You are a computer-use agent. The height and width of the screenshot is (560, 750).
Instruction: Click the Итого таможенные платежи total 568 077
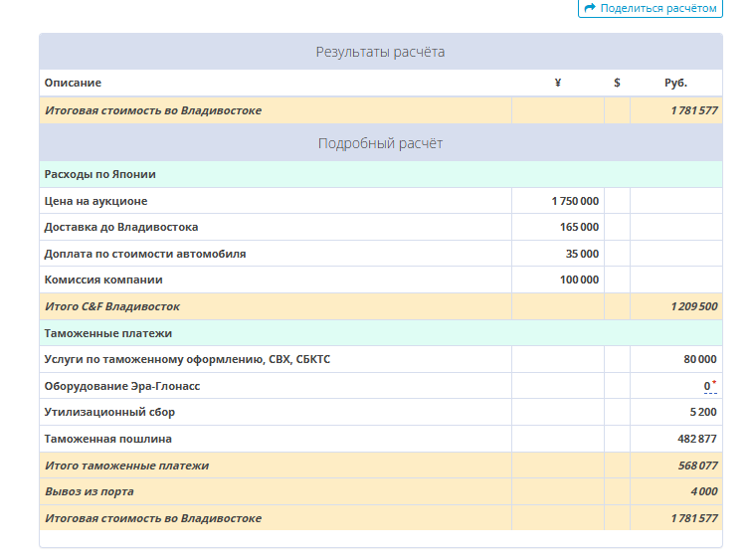(698, 466)
